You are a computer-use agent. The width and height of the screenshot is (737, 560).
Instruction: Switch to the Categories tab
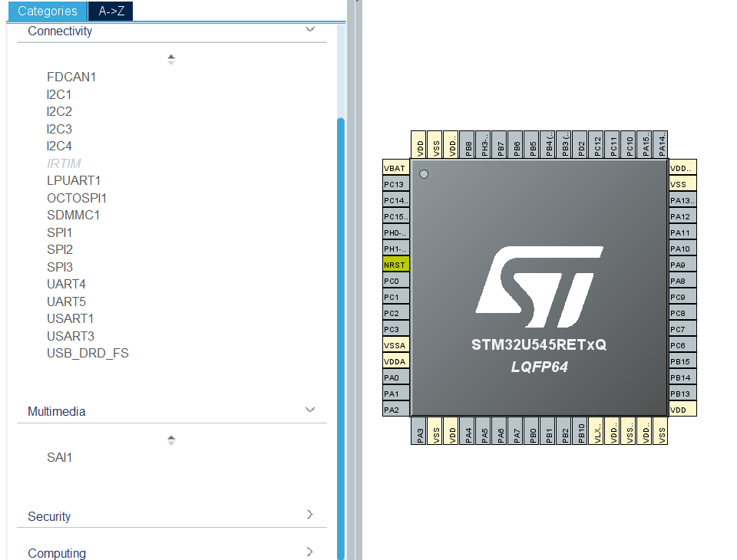click(47, 11)
